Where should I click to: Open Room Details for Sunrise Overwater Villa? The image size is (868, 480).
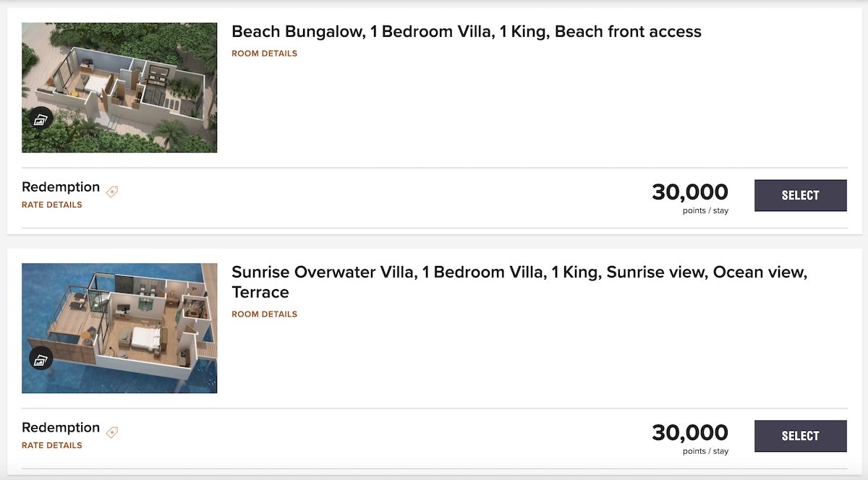pyautogui.click(x=264, y=314)
